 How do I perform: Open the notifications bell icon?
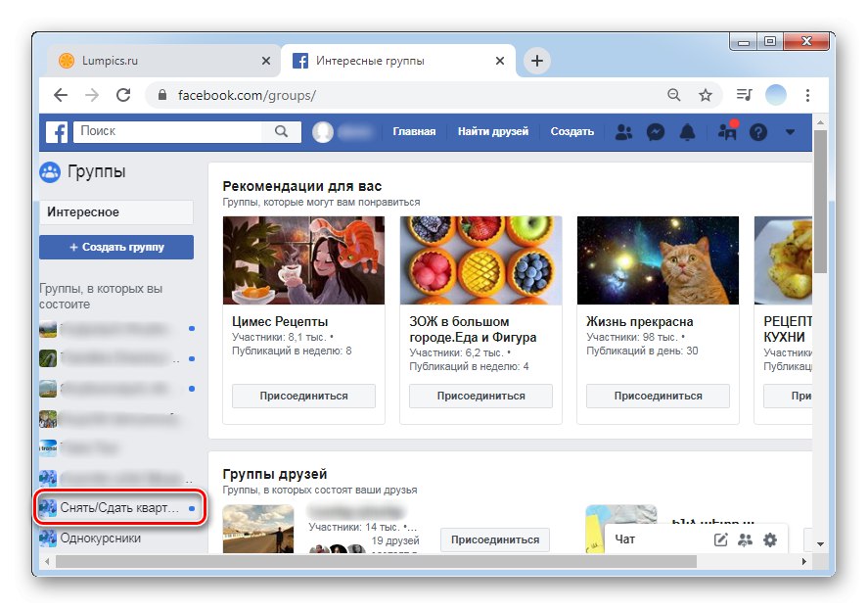click(687, 132)
